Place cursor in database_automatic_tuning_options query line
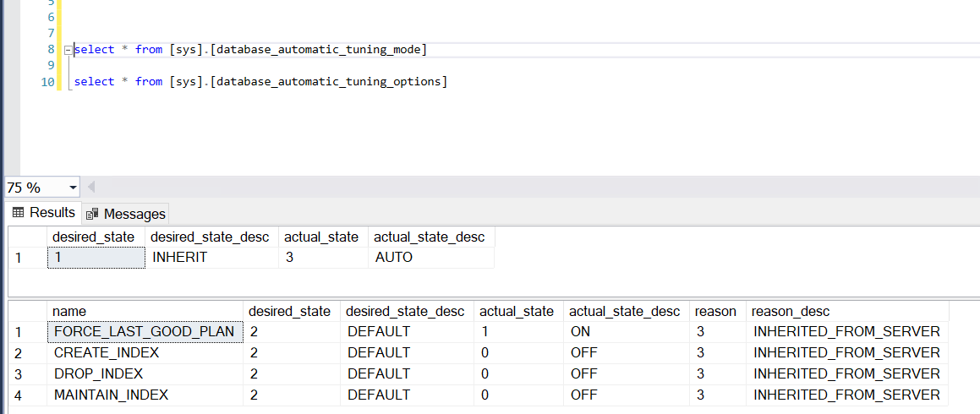Screen dimensions: 980x414 click(260, 82)
